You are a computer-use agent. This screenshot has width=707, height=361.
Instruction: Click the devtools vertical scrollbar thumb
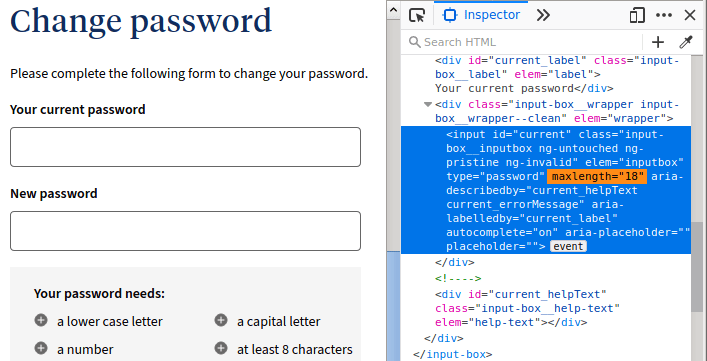tap(698, 267)
